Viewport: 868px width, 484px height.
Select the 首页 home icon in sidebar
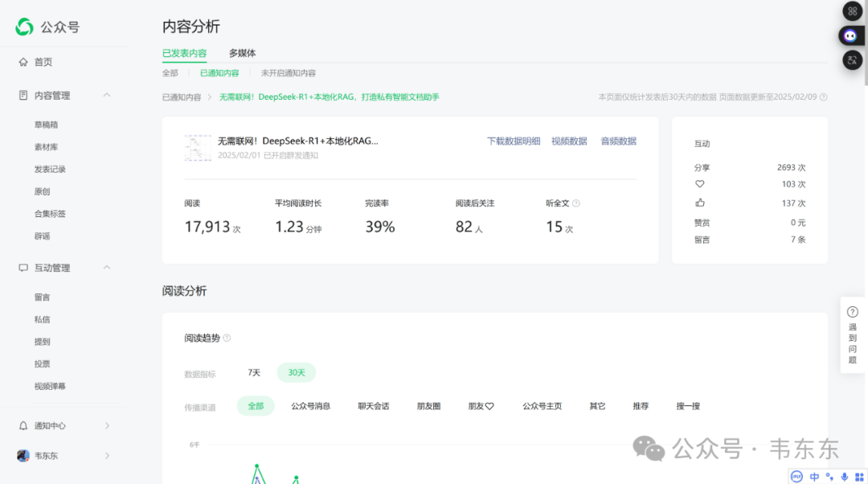point(24,61)
